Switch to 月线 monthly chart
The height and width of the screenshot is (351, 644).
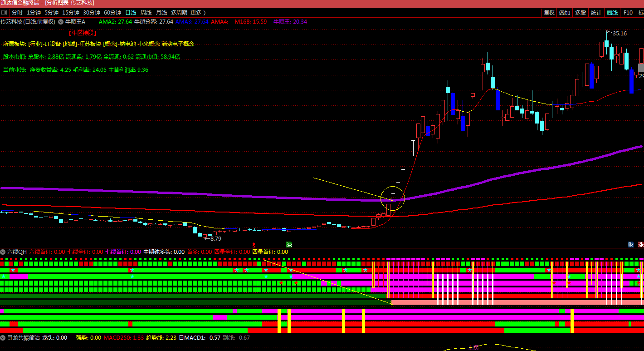[161, 13]
